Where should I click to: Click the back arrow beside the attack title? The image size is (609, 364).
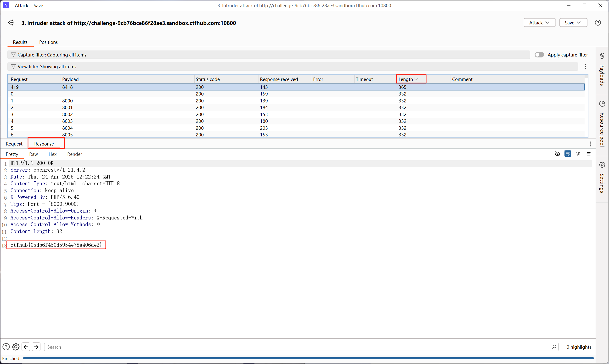[x=11, y=23]
